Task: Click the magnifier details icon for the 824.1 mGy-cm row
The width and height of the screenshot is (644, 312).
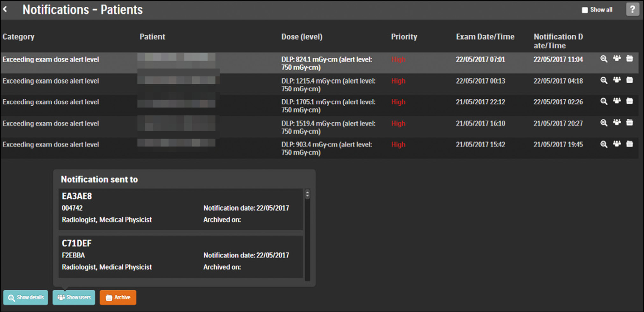Action: coord(604,59)
